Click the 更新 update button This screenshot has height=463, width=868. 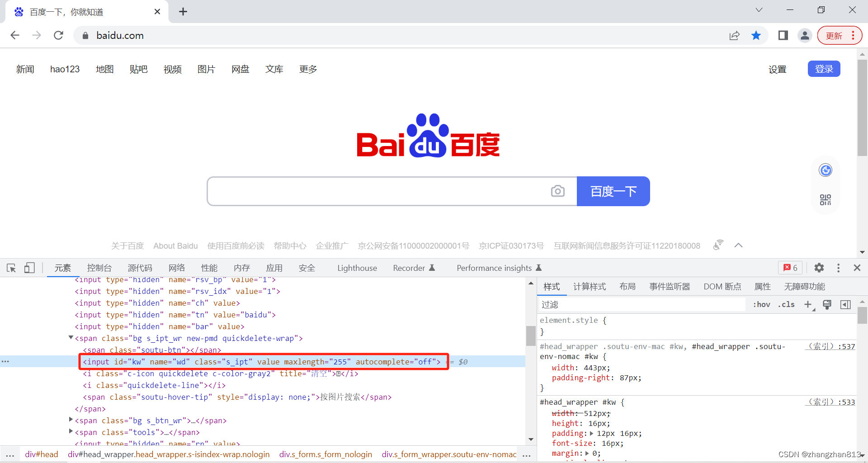pos(840,35)
